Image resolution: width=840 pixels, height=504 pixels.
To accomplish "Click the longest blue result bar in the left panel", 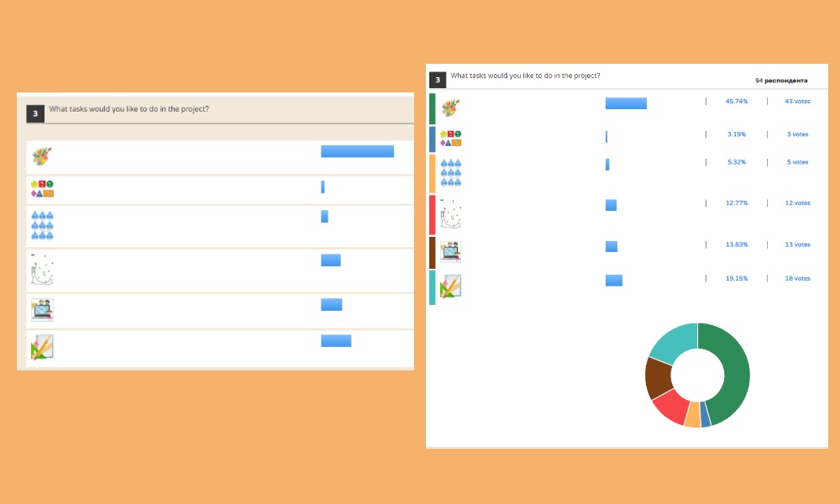I will [357, 151].
